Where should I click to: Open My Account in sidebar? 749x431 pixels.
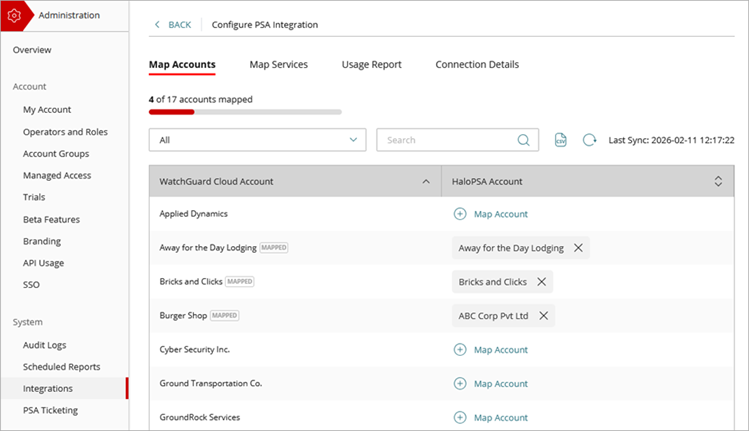point(47,109)
